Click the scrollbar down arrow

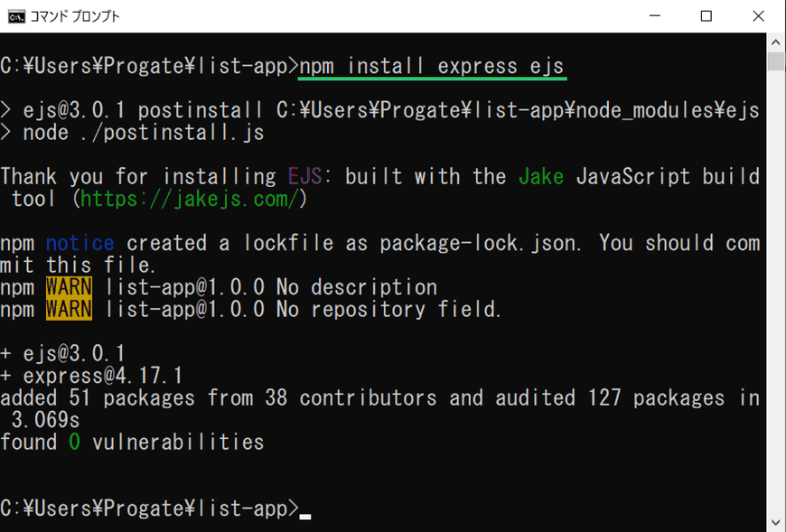pyautogui.click(x=776, y=522)
